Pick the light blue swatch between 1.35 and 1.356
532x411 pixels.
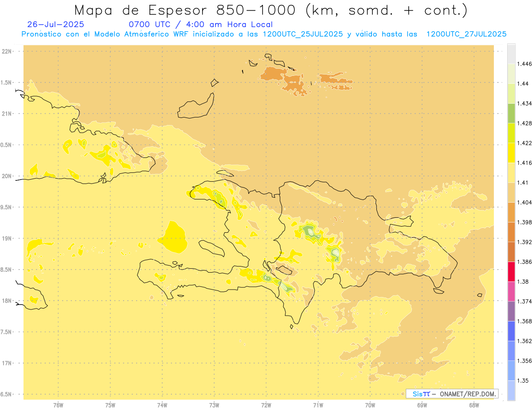(511, 371)
